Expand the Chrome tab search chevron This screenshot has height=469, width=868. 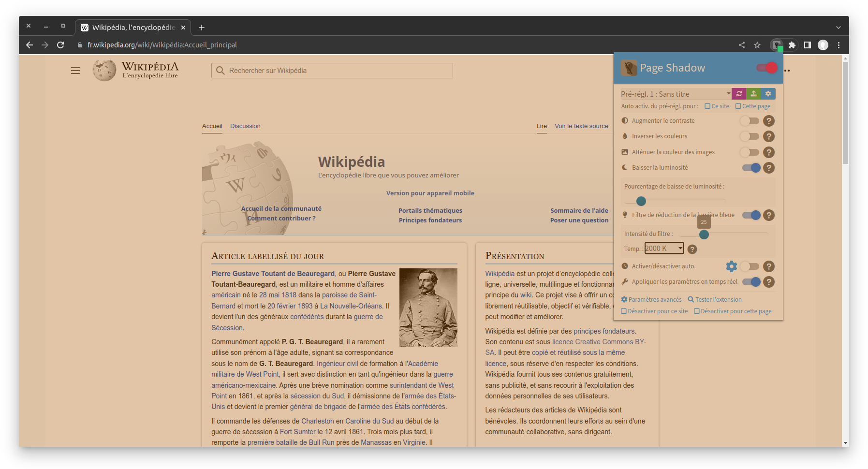click(x=838, y=28)
